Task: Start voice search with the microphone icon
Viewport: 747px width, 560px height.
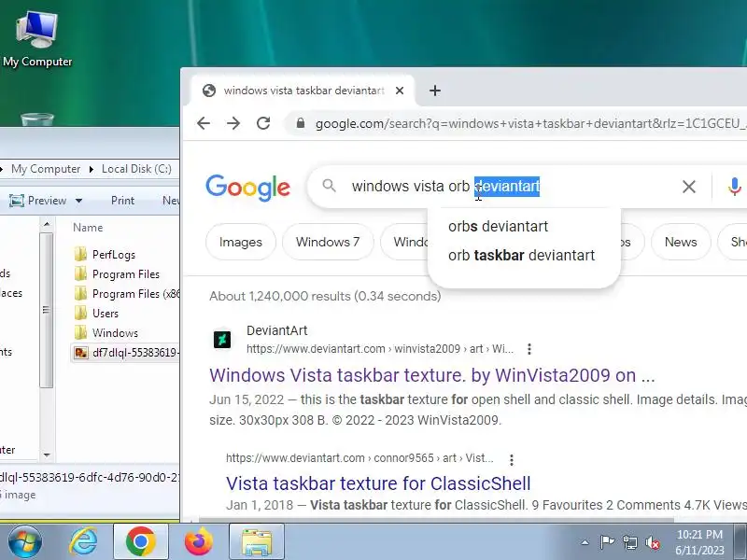Action: click(x=734, y=187)
